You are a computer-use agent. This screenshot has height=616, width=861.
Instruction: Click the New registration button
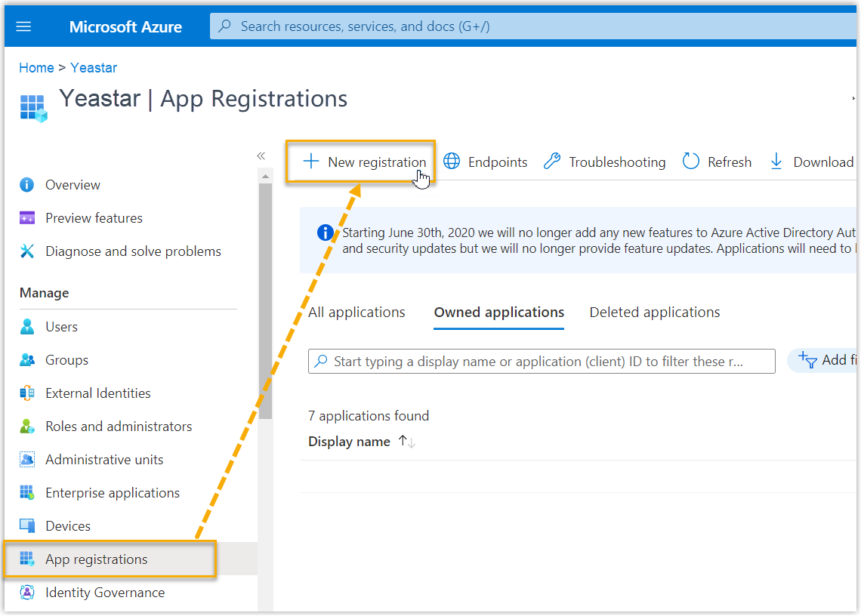[x=364, y=162]
